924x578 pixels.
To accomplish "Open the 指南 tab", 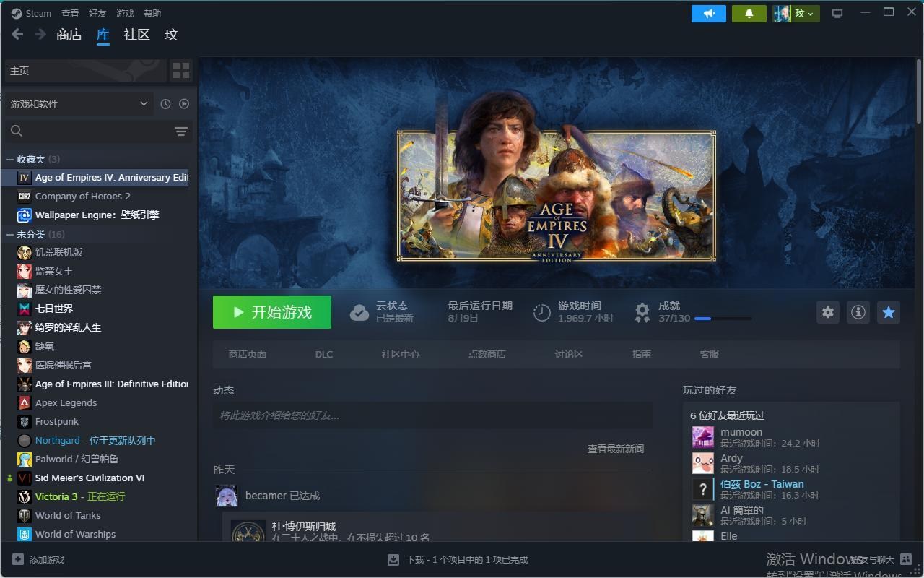I will point(642,354).
